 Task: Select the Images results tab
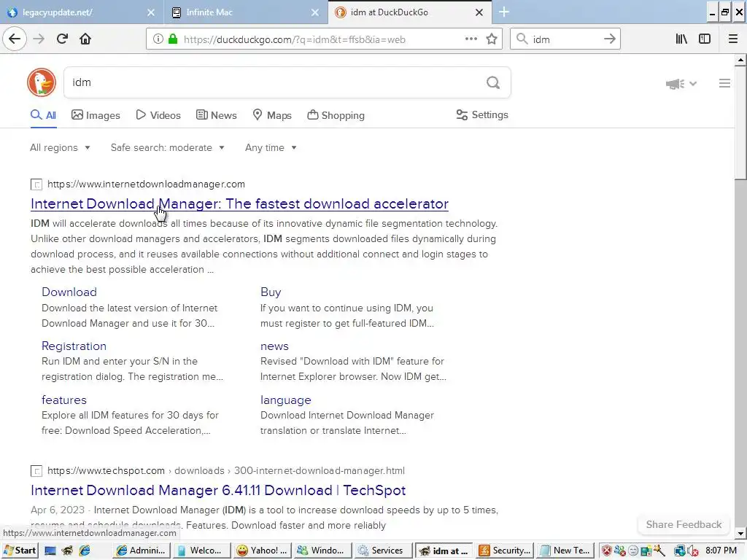[96, 115]
